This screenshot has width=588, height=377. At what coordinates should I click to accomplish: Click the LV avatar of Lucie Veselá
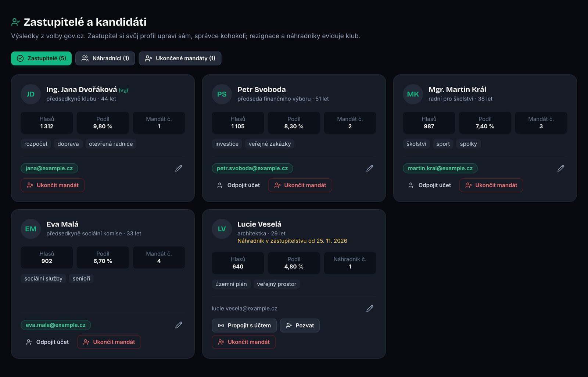tap(222, 229)
